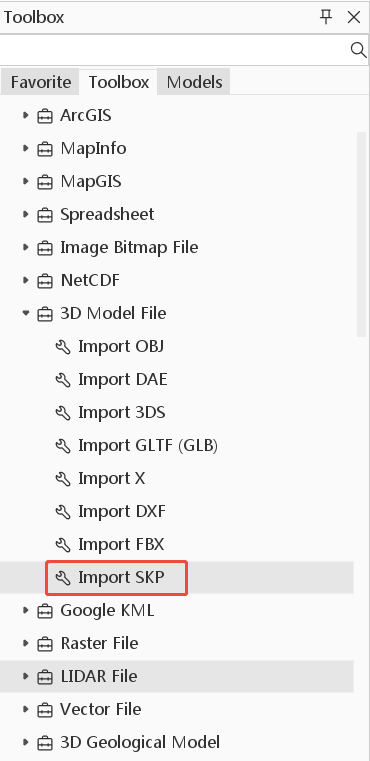Click the wrench icon beside Import OBJ
This screenshot has width=370, height=761.
[x=63, y=347]
